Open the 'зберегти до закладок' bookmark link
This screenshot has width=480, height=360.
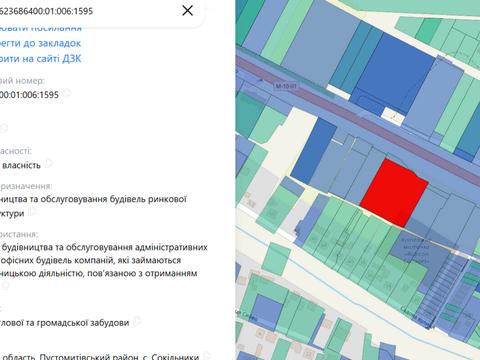[x=41, y=43]
